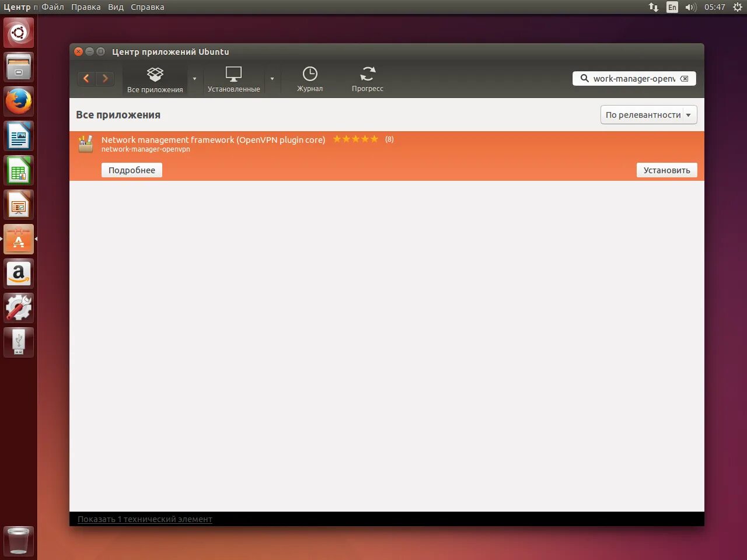Open the Вид menu

tap(116, 7)
